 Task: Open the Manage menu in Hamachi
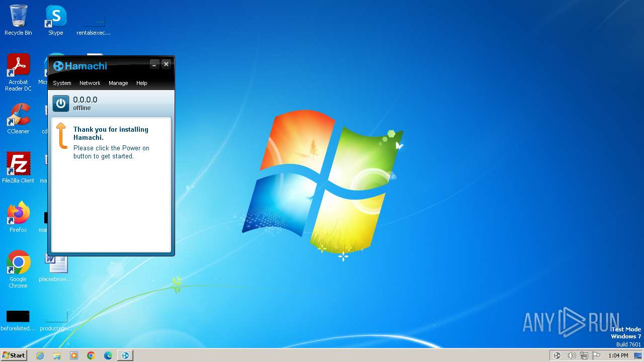118,83
